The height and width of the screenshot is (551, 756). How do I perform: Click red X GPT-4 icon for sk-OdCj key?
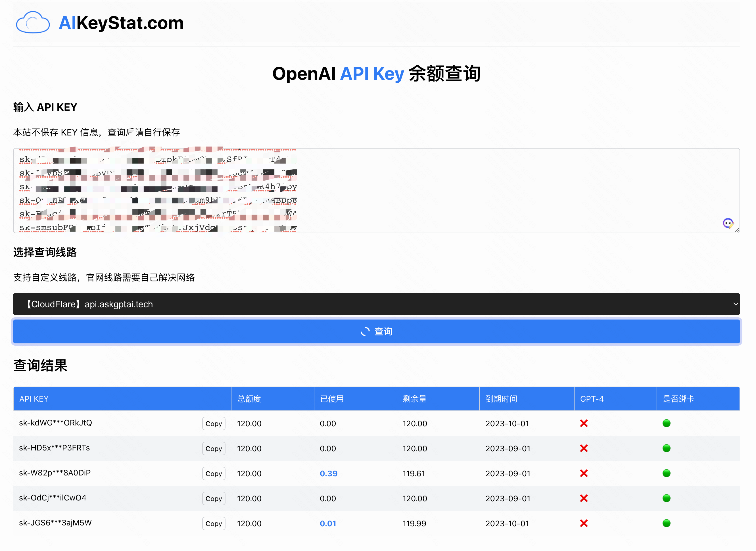pyautogui.click(x=584, y=498)
